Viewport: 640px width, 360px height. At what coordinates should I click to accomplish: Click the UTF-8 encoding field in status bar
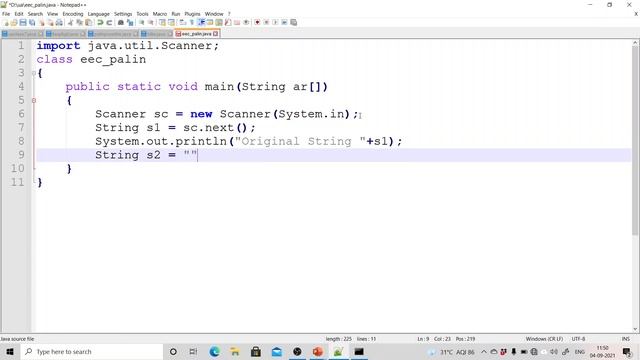(578, 339)
